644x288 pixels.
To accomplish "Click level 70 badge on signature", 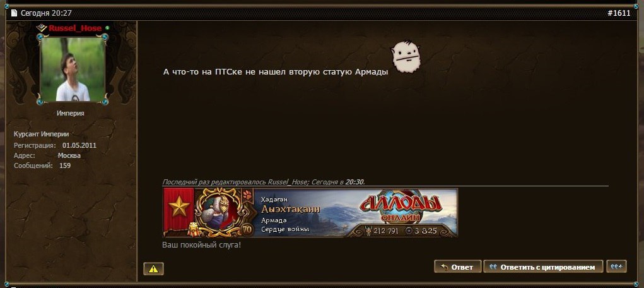I will pyautogui.click(x=247, y=229).
